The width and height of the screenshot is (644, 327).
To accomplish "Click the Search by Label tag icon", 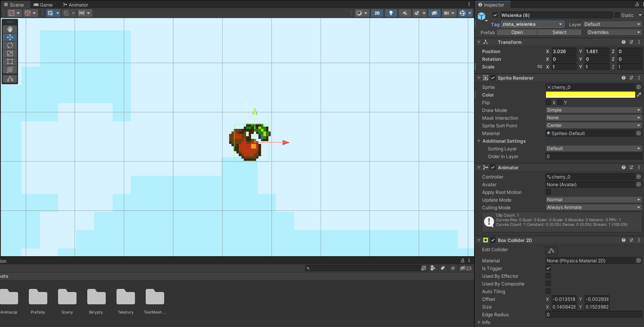I will coord(443,268).
